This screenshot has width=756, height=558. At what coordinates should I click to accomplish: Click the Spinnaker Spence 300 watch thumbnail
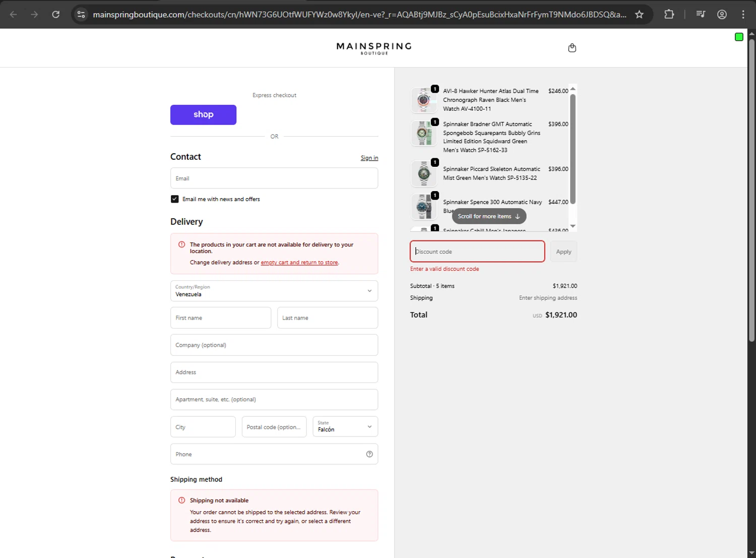[x=424, y=207]
